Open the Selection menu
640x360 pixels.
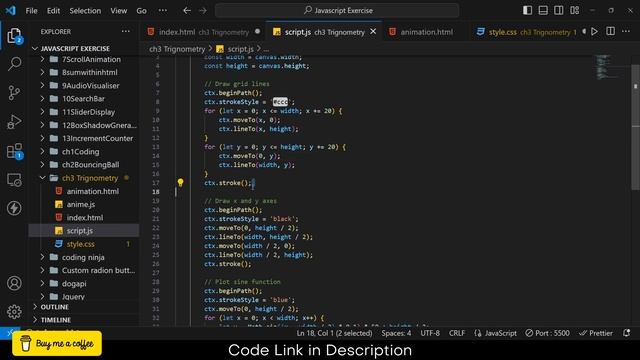click(85, 11)
